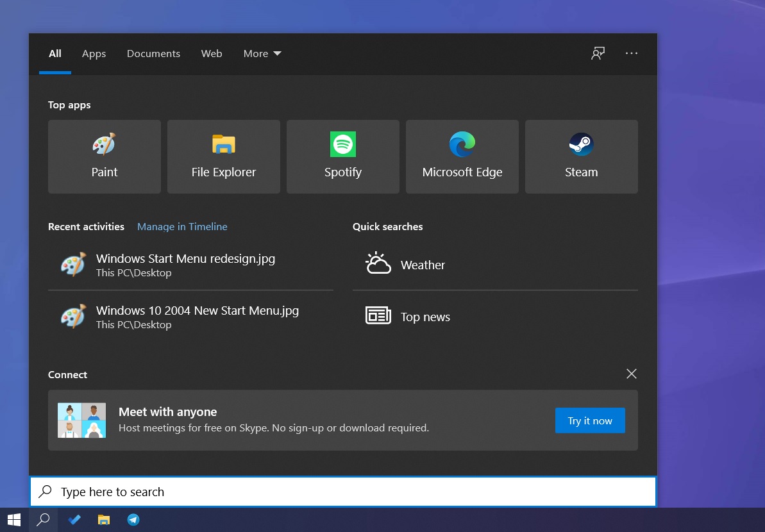The height and width of the screenshot is (532, 765).
Task: Click the feedback icon in top right
Action: 598,54
